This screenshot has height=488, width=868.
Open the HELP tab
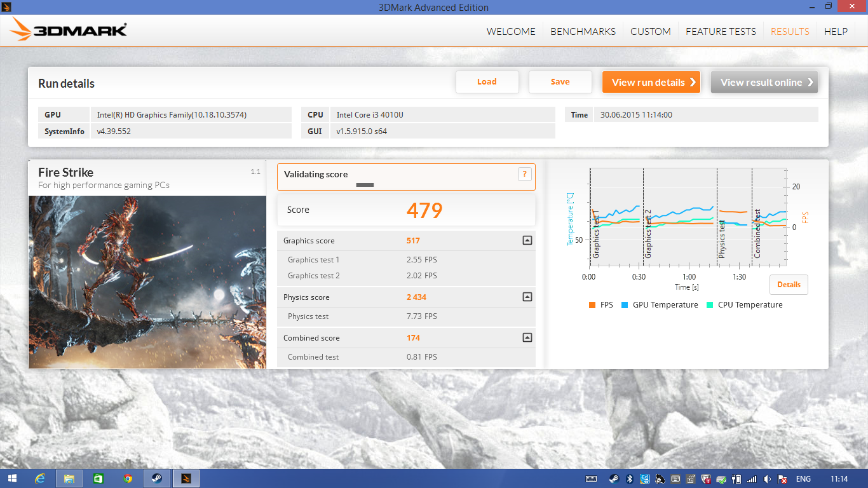coord(836,31)
